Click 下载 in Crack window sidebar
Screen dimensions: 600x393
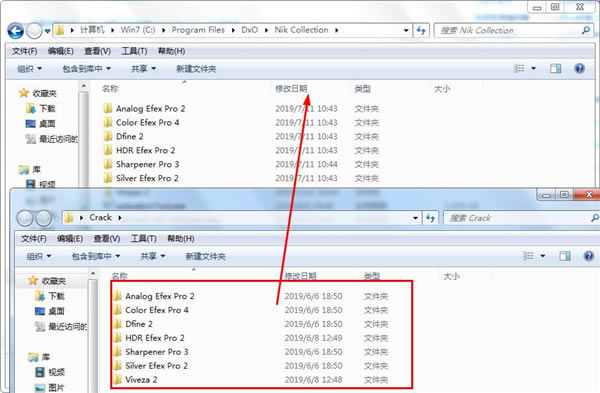pyautogui.click(x=50, y=296)
